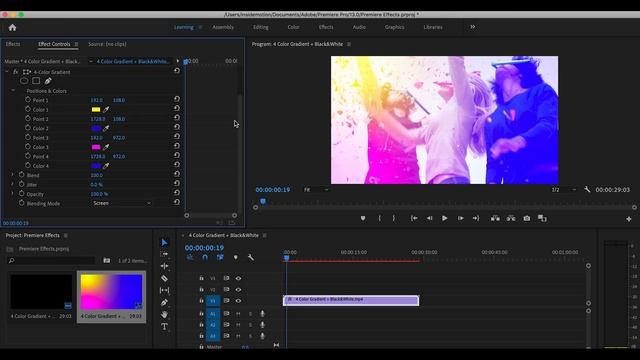
Task: Toggle animation stopwatch for Color 1
Action: (28, 109)
